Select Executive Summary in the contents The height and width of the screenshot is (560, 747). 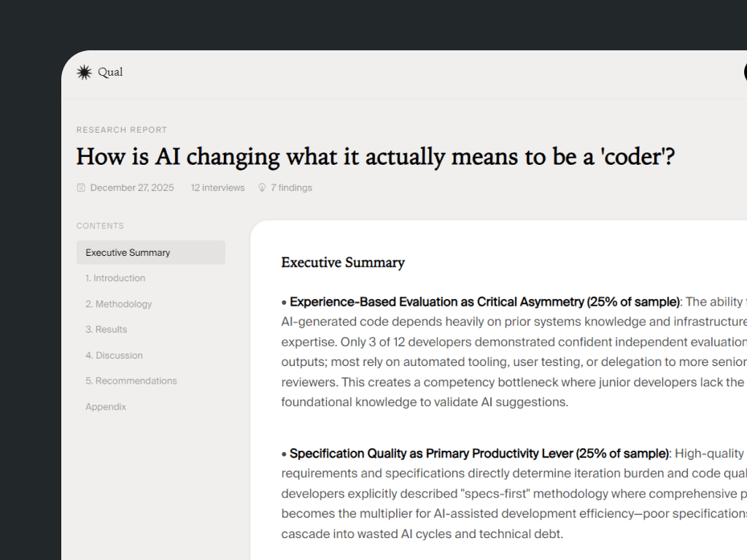(128, 253)
